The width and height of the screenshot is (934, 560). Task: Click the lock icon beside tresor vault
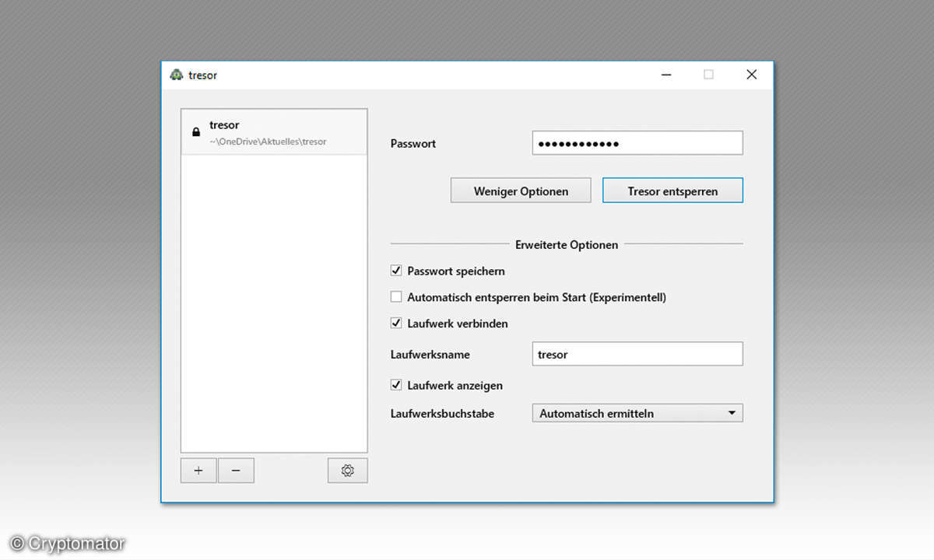196,132
